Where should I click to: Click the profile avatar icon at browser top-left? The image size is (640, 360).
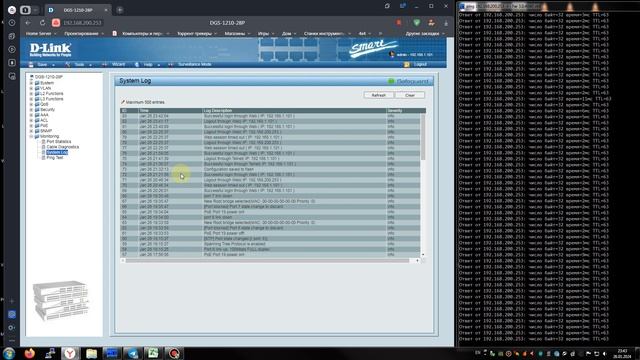(12, 10)
